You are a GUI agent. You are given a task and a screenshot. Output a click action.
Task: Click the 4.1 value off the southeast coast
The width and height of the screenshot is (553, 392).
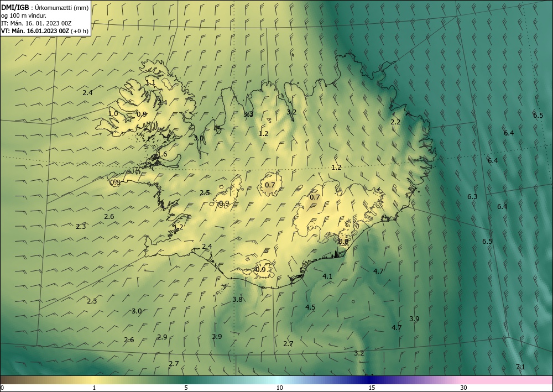(x=327, y=276)
